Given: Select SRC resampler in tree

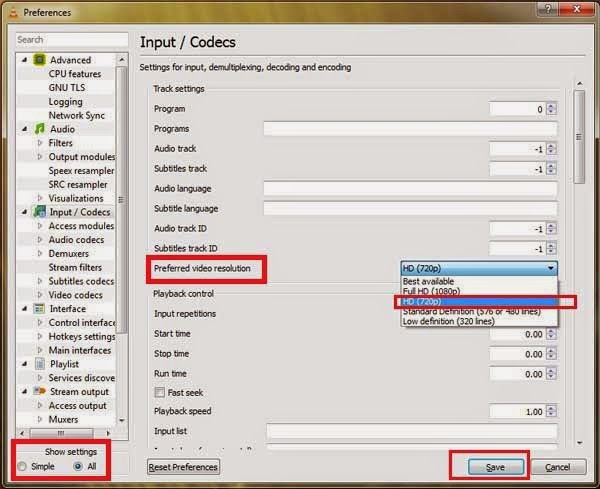Looking at the screenshot, I should pyautogui.click(x=78, y=184).
